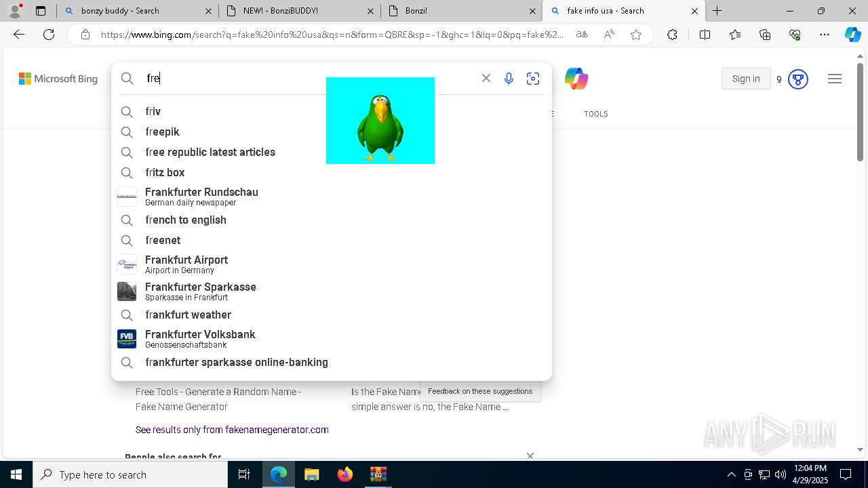Open See results only from fakenamegenerator.com
The height and width of the screenshot is (488, 868).
click(x=232, y=430)
